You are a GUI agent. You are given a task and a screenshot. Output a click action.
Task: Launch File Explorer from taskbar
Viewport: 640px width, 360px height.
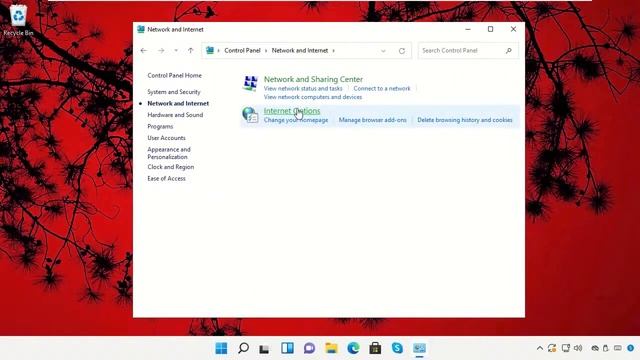click(331, 348)
